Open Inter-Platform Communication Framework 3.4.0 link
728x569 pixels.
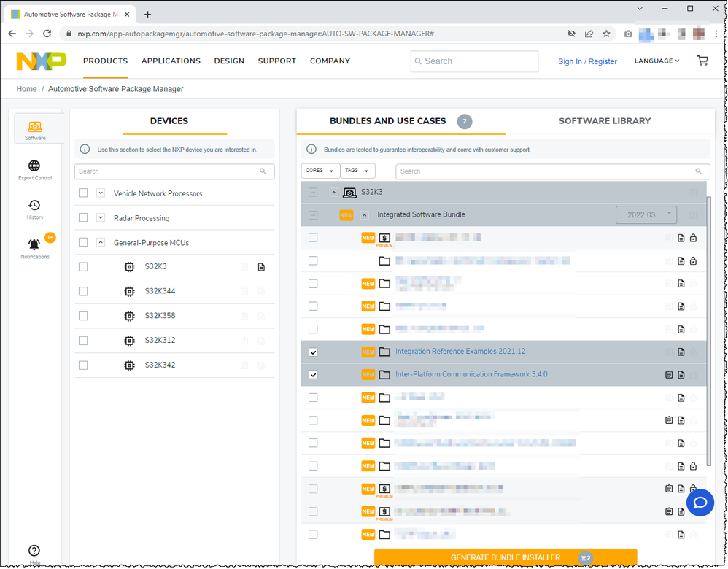(471, 374)
